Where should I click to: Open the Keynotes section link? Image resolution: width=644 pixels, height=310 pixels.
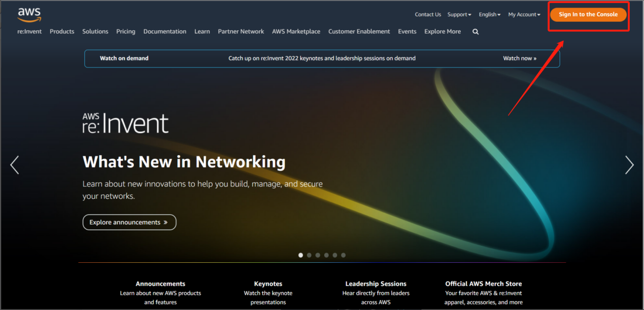click(268, 284)
